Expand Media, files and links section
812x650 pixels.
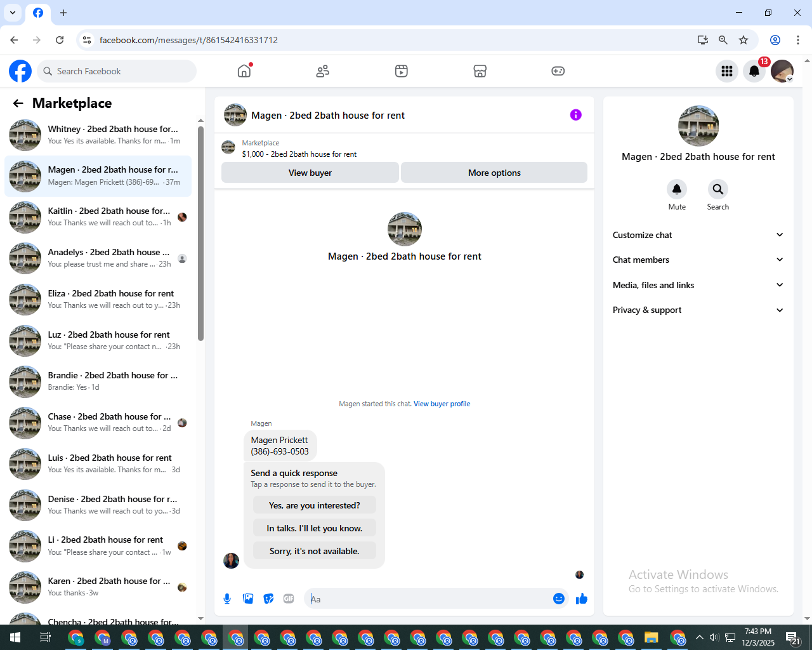pyautogui.click(x=698, y=285)
